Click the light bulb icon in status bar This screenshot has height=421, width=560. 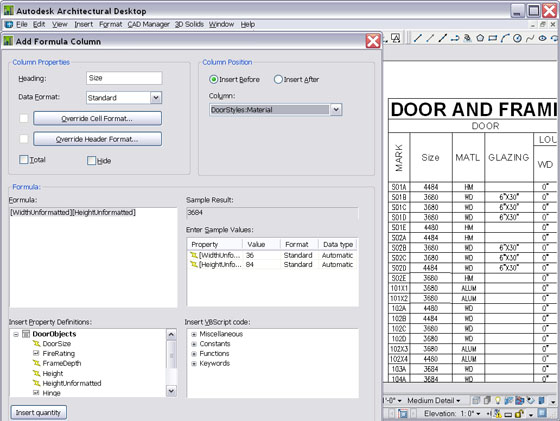point(498,401)
